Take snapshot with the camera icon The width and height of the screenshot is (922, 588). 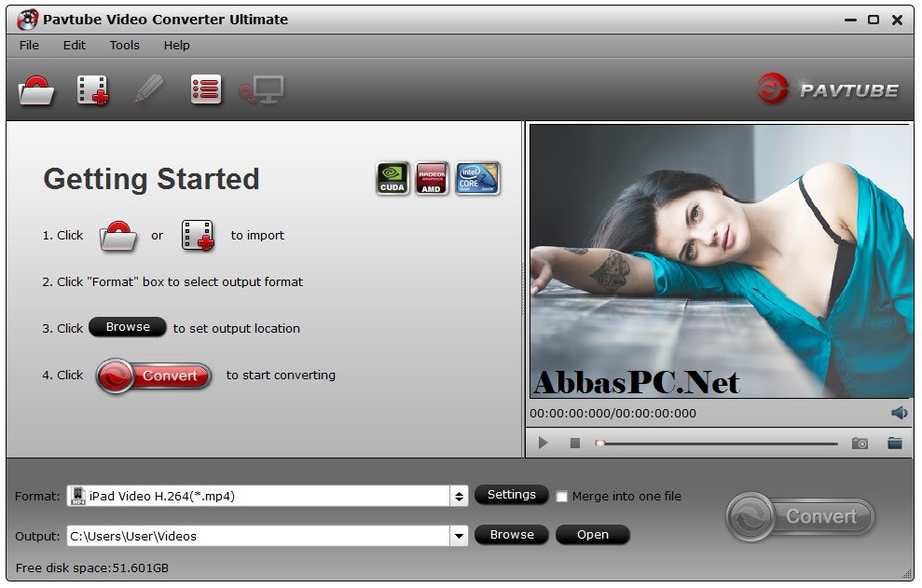(860, 444)
